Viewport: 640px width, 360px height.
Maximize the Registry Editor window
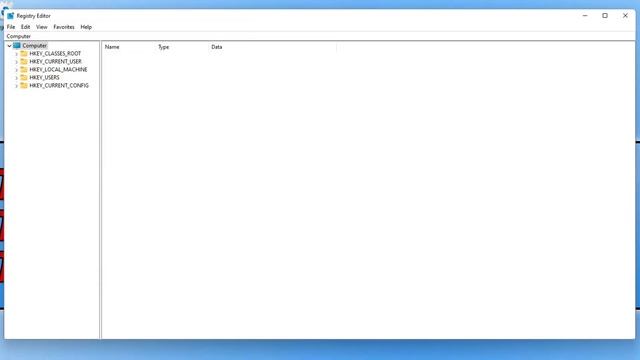605,16
